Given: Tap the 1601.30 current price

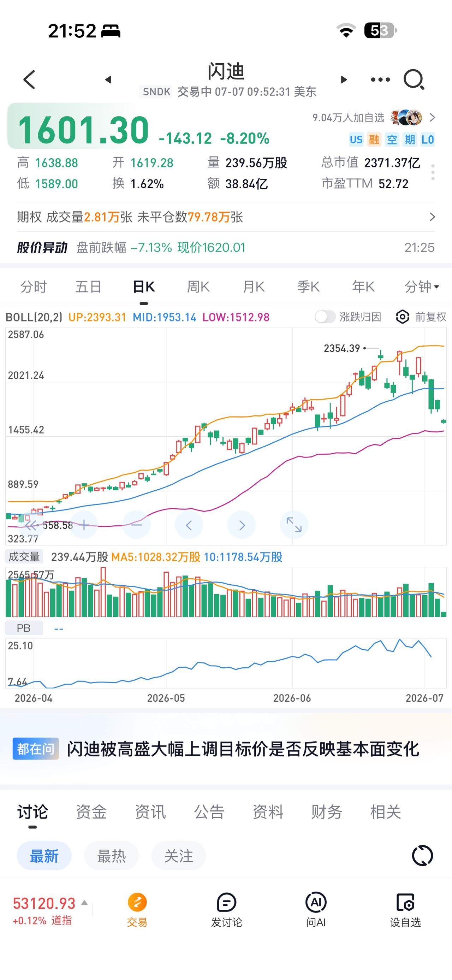Looking at the screenshot, I should 83,130.
